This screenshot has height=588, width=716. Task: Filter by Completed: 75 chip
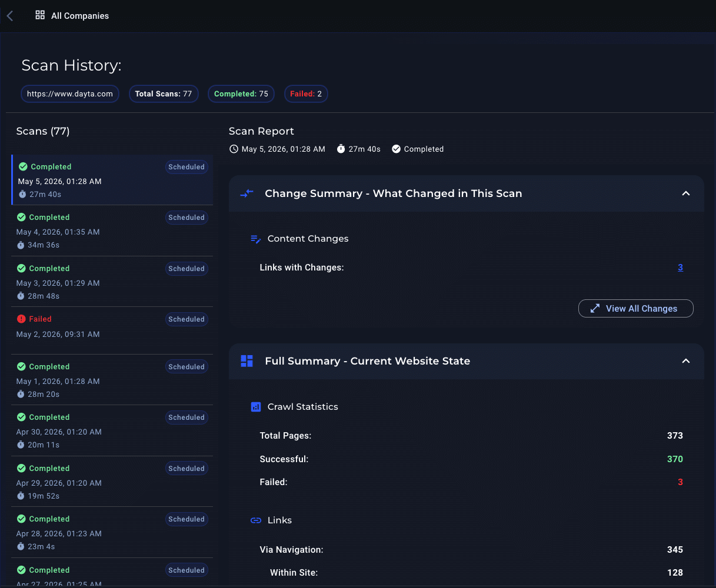click(241, 93)
